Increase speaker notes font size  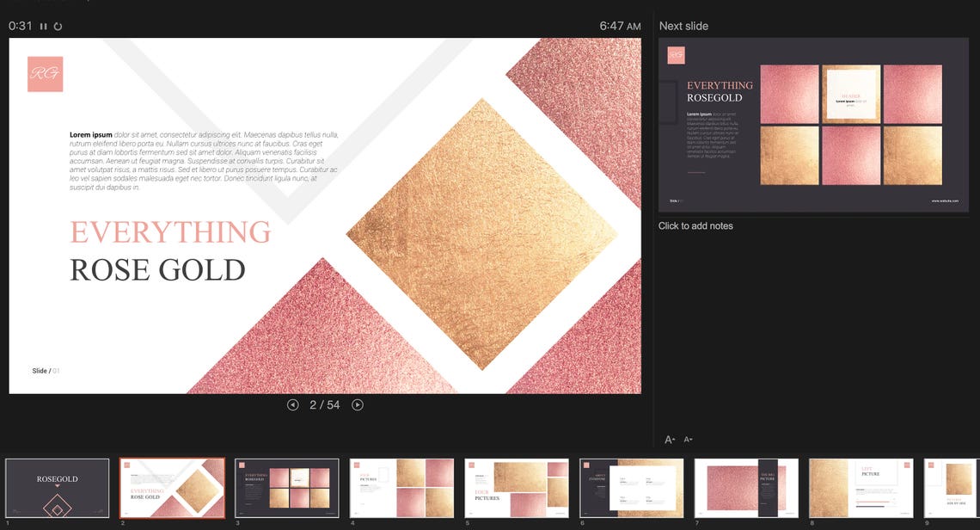click(x=670, y=439)
